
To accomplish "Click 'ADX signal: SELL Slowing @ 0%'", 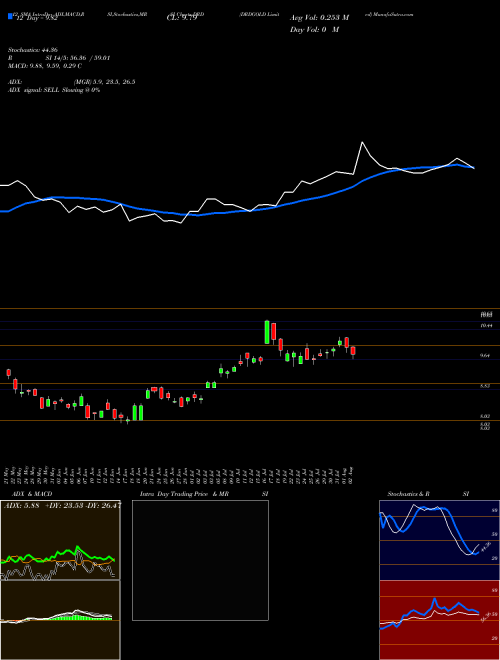I will coord(54,90).
